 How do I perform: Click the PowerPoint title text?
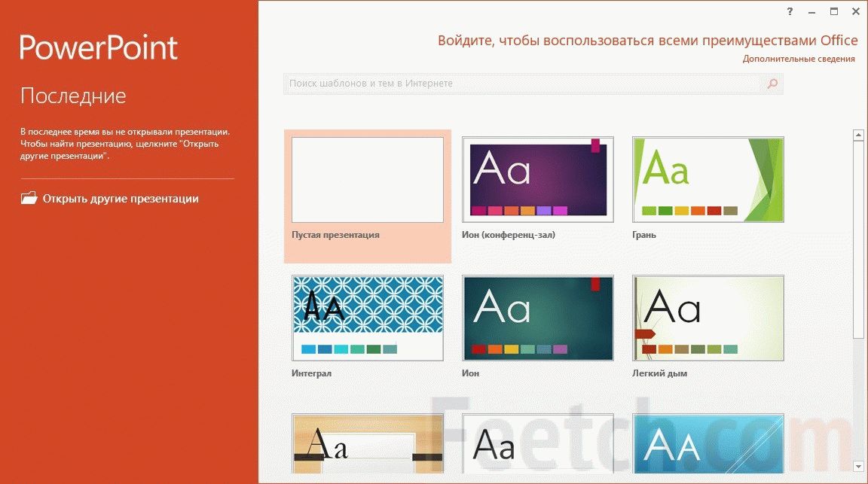coord(99,47)
